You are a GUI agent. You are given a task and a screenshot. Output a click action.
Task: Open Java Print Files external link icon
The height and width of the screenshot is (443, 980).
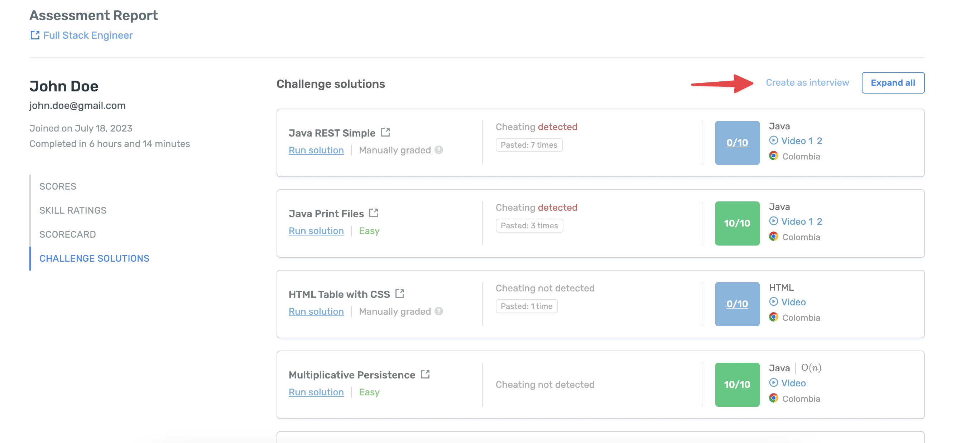point(374,213)
